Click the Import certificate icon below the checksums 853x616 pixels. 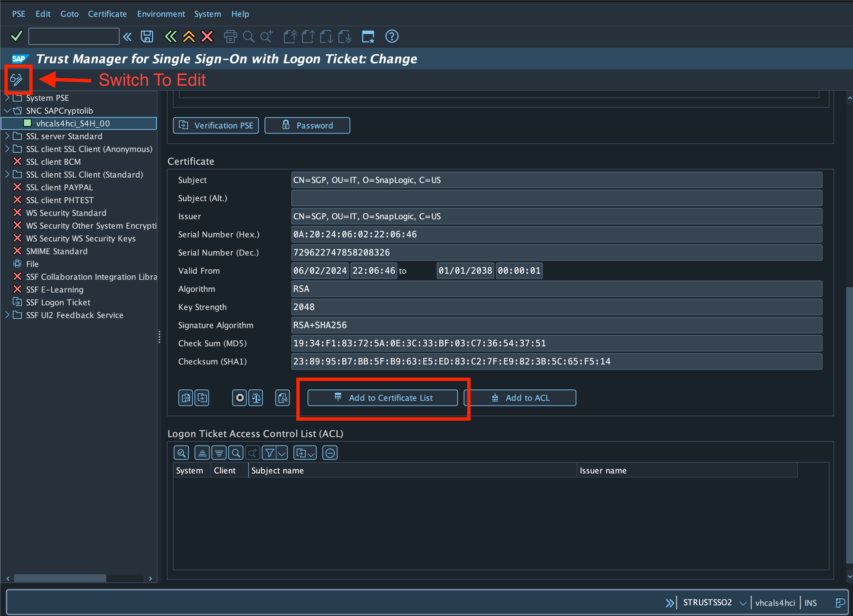click(186, 397)
